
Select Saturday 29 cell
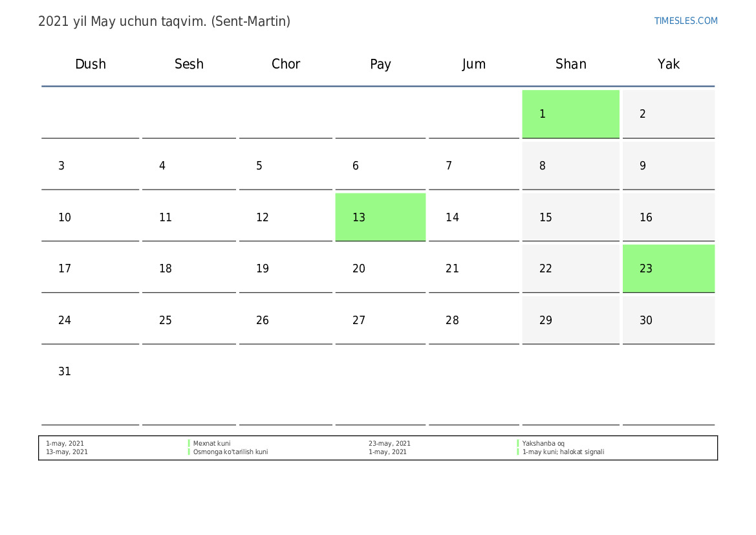pyautogui.click(x=570, y=320)
